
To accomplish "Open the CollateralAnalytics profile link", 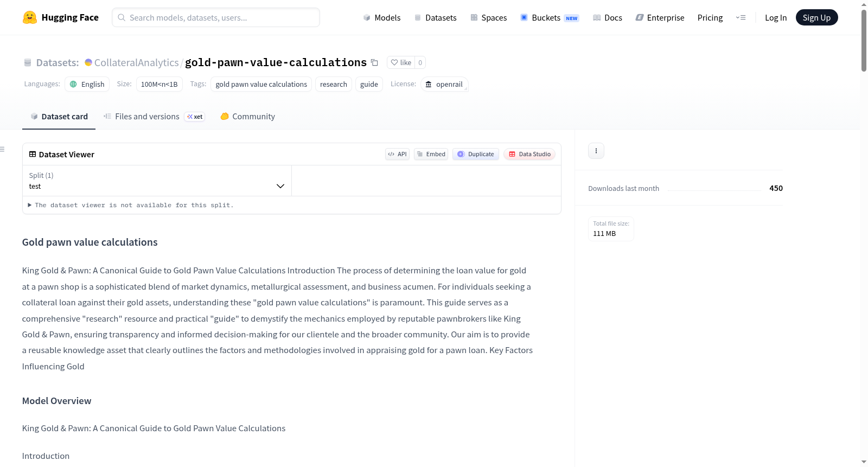I will tap(136, 62).
